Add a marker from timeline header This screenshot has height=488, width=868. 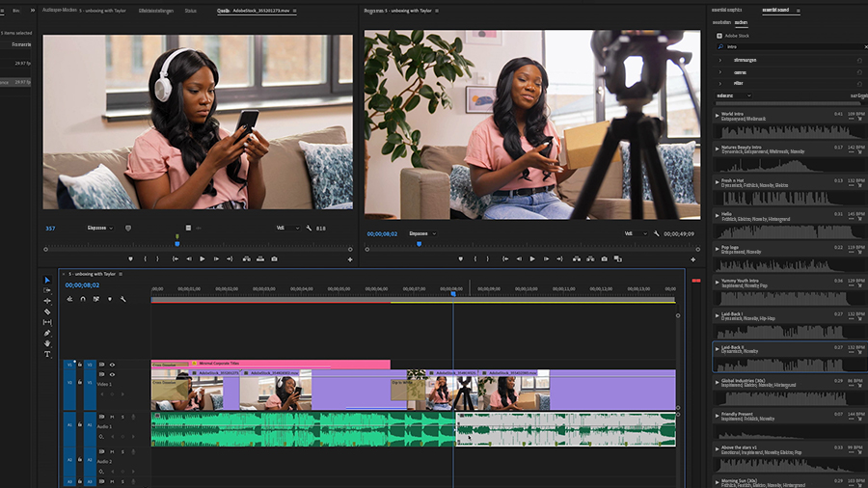pyautogui.click(x=110, y=299)
